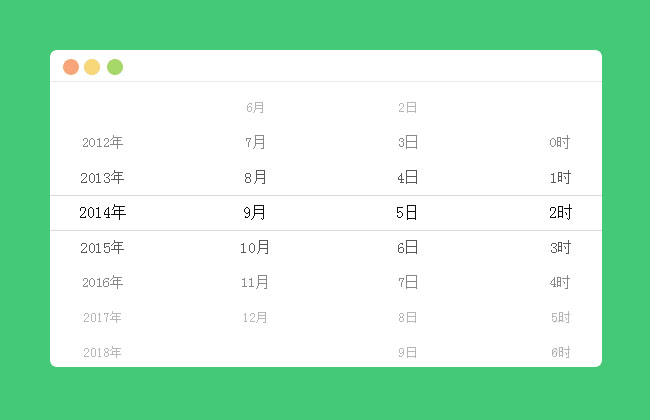The height and width of the screenshot is (420, 650).
Task: Select 11月 in the month column
Action: point(255,283)
